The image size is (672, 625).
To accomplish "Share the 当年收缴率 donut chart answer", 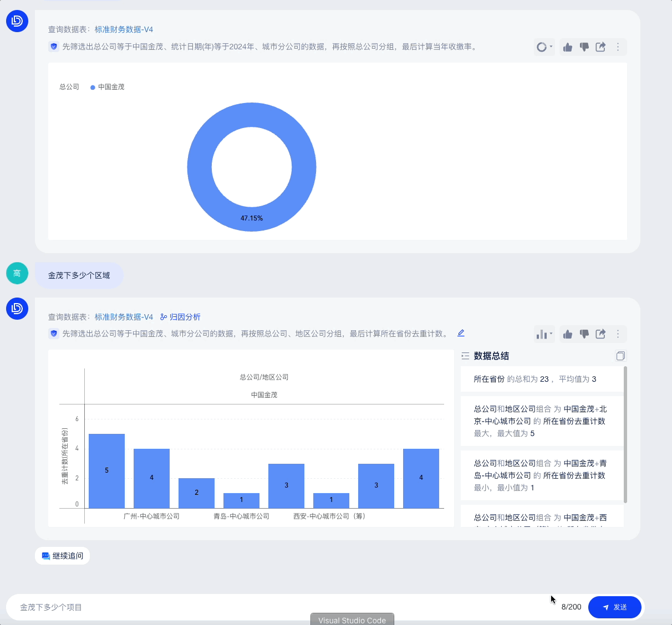I will pyautogui.click(x=600, y=47).
